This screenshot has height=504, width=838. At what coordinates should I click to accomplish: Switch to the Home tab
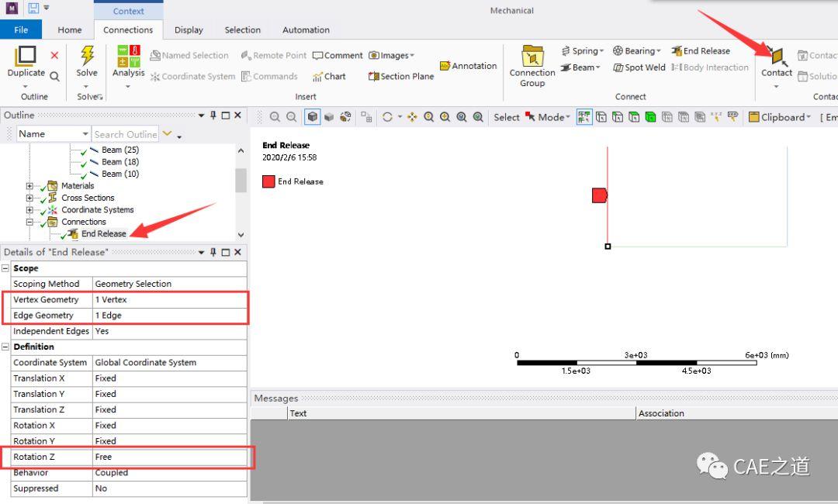tap(70, 30)
